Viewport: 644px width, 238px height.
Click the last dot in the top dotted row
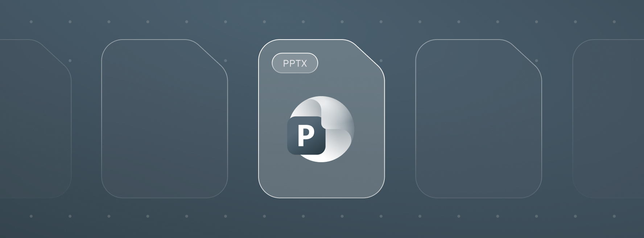coord(614,22)
